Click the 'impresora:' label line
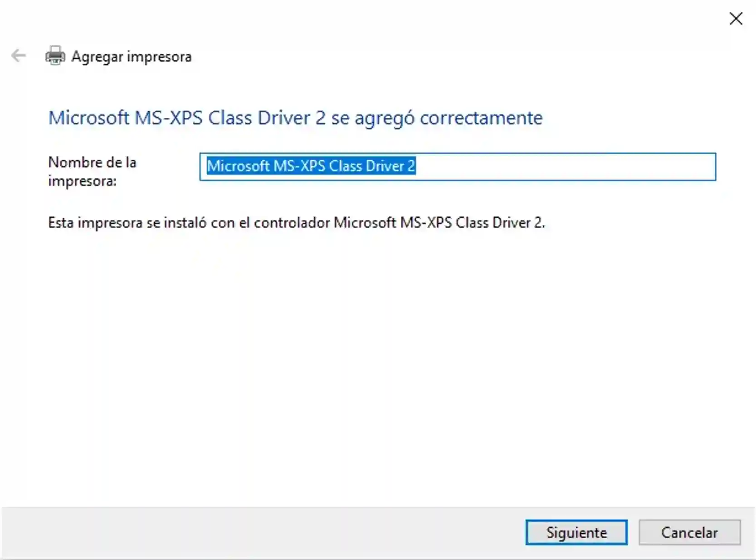Screen dimensions: 756x560 pos(82,181)
